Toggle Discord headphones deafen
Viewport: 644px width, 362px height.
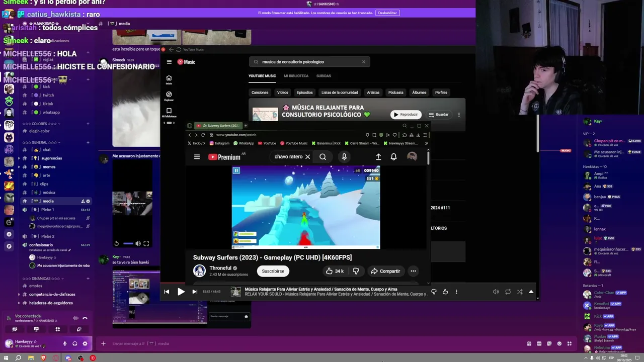point(74,343)
